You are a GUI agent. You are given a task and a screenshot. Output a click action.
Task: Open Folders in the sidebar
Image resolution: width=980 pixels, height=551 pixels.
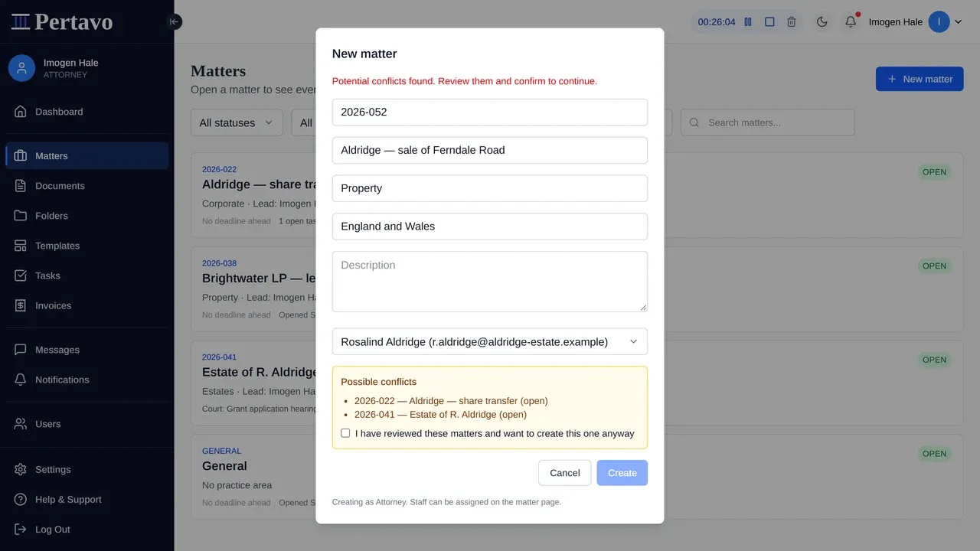(x=87, y=216)
